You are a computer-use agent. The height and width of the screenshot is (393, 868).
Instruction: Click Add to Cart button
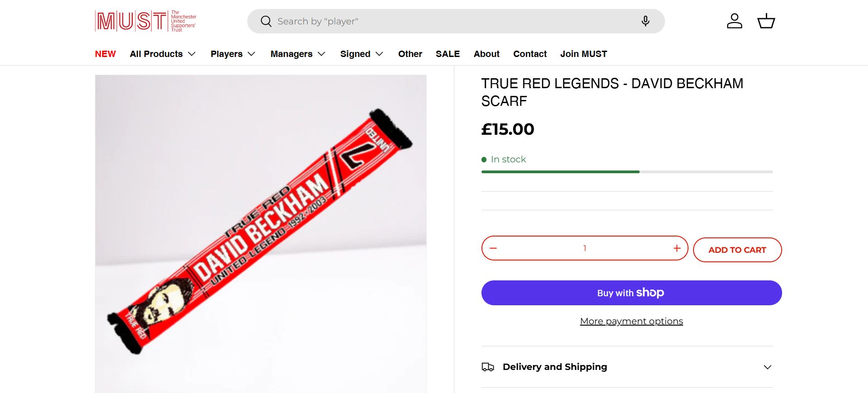(737, 250)
